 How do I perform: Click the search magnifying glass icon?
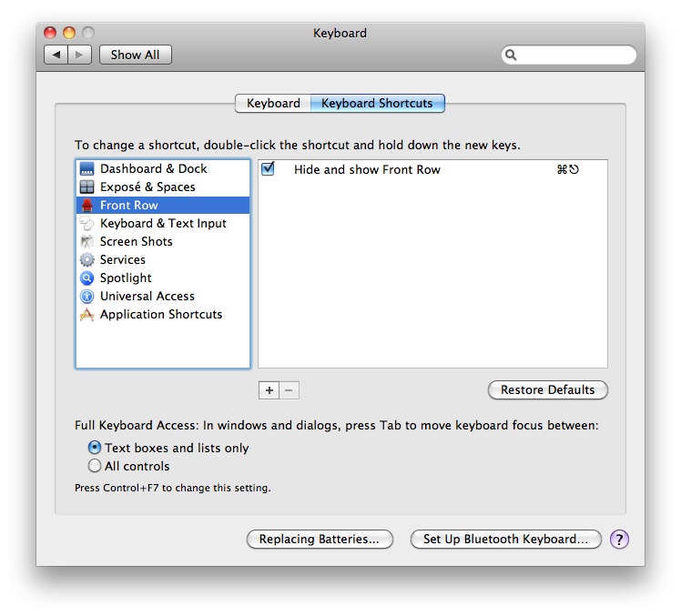coord(511,56)
